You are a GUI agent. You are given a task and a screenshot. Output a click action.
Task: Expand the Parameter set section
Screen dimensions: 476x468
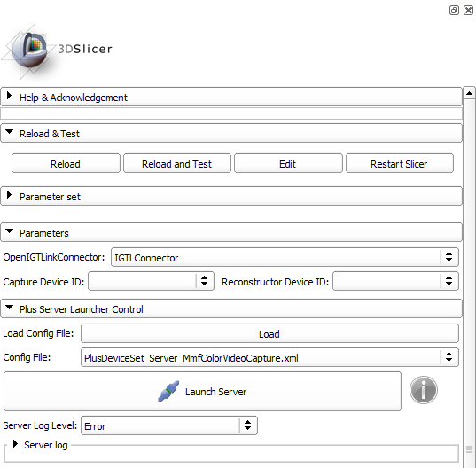coord(231,197)
